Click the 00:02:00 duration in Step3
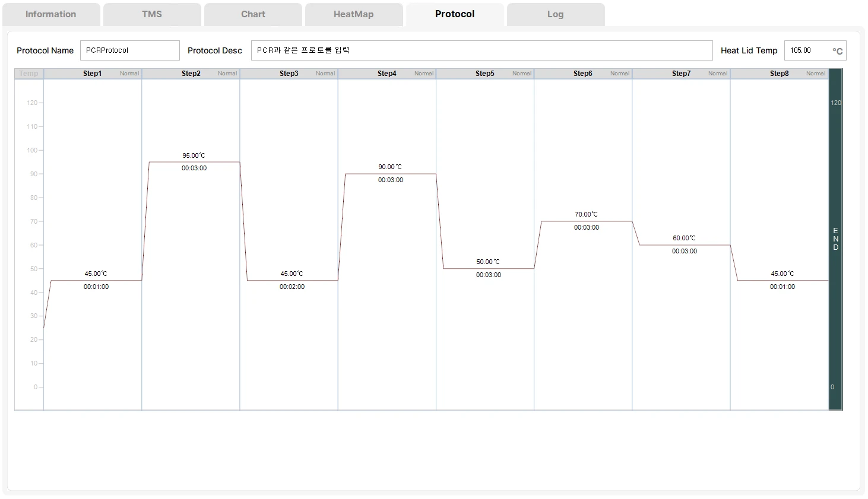This screenshot has height=499, width=868. tap(292, 287)
